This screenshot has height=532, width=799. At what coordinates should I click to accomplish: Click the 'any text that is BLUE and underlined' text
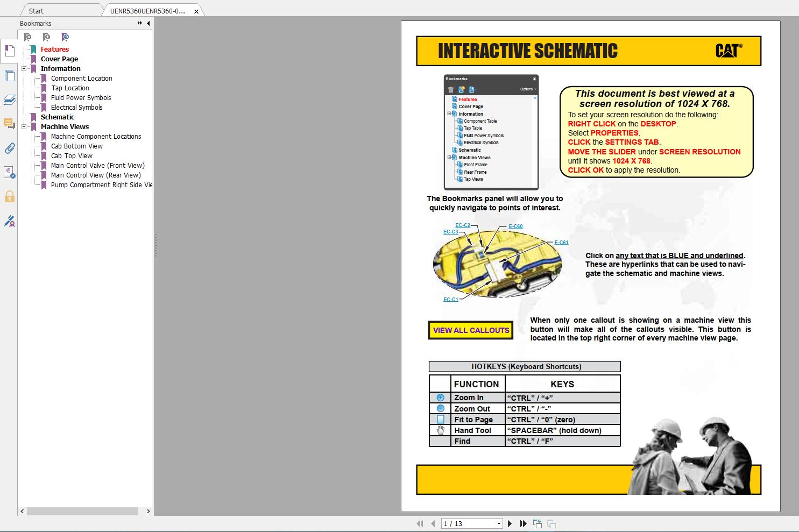pyautogui.click(x=680, y=256)
